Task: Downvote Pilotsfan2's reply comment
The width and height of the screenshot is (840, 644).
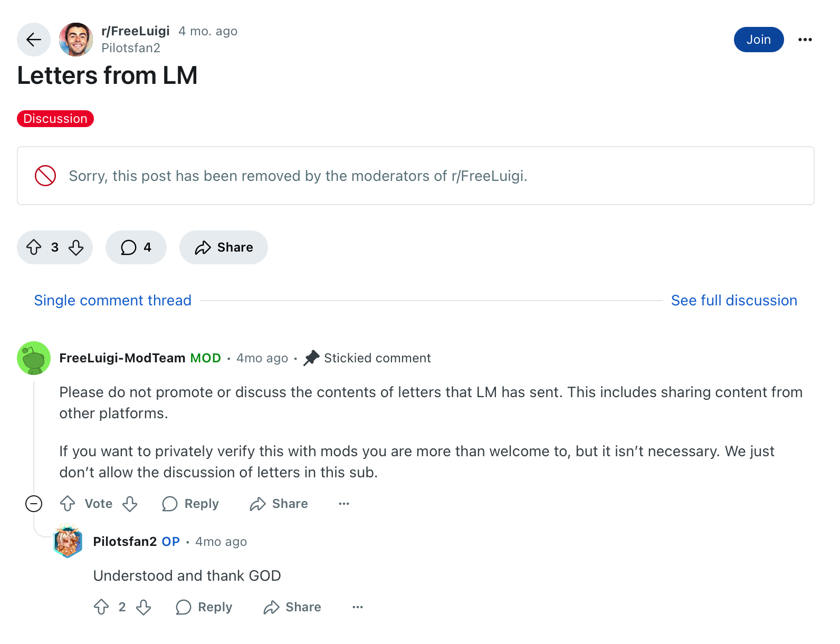Action: 144,607
